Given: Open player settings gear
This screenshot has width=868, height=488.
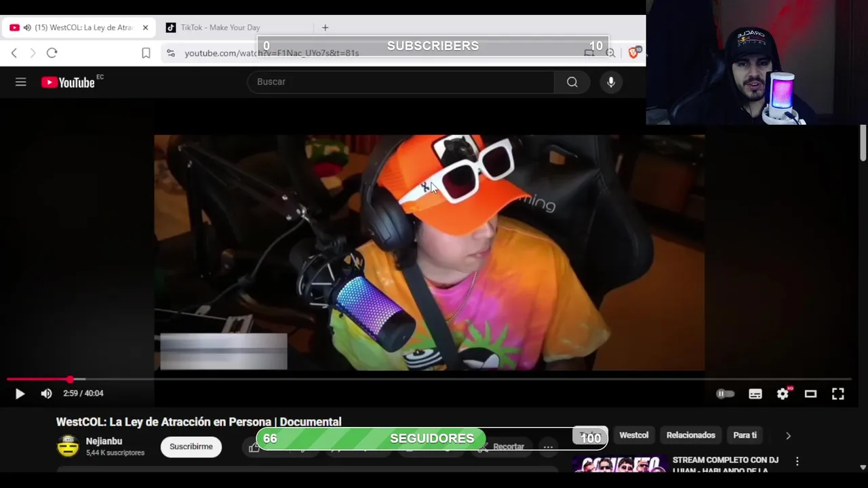Looking at the screenshot, I should [783, 394].
